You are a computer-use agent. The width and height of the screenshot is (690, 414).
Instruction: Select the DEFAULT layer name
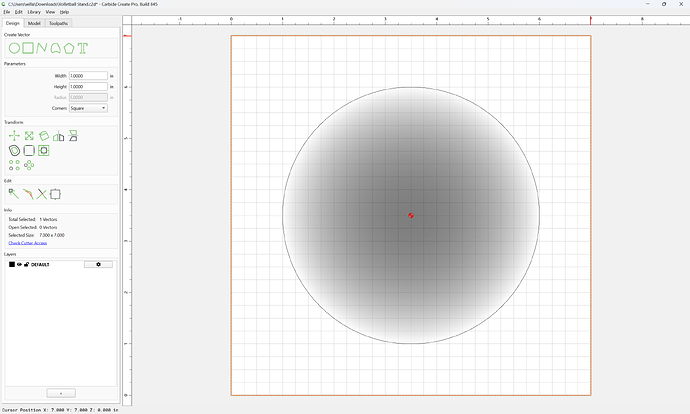[40, 264]
